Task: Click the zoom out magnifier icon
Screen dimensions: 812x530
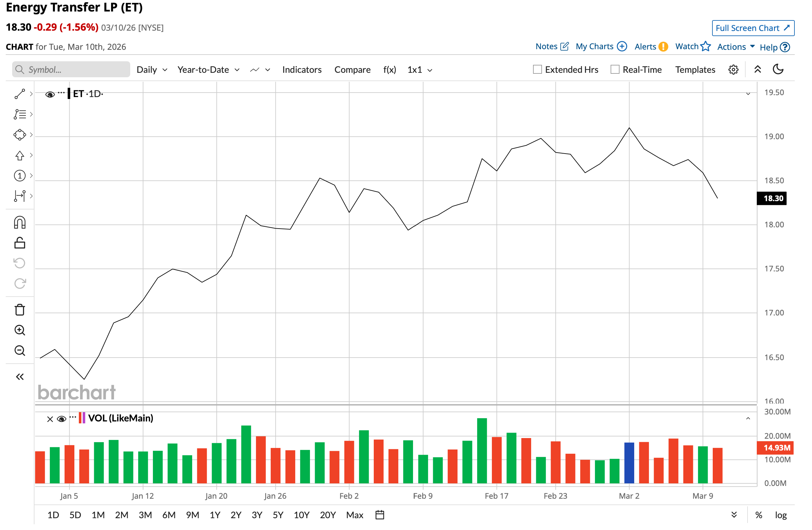Action: tap(19, 351)
